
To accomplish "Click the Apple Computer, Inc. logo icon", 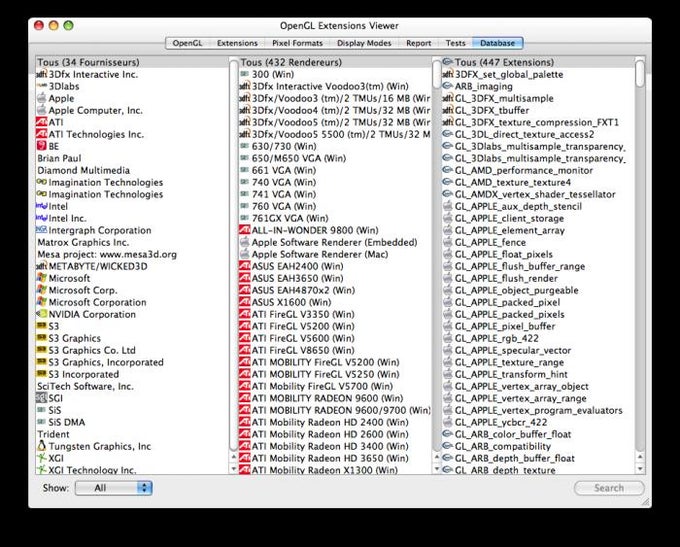I will pyautogui.click(x=42, y=110).
